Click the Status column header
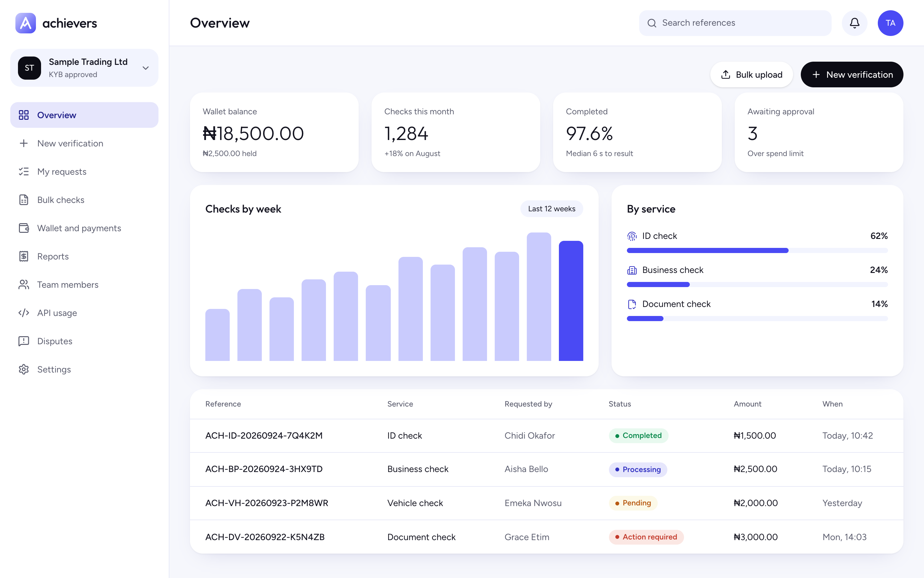The width and height of the screenshot is (924, 578). [620, 404]
